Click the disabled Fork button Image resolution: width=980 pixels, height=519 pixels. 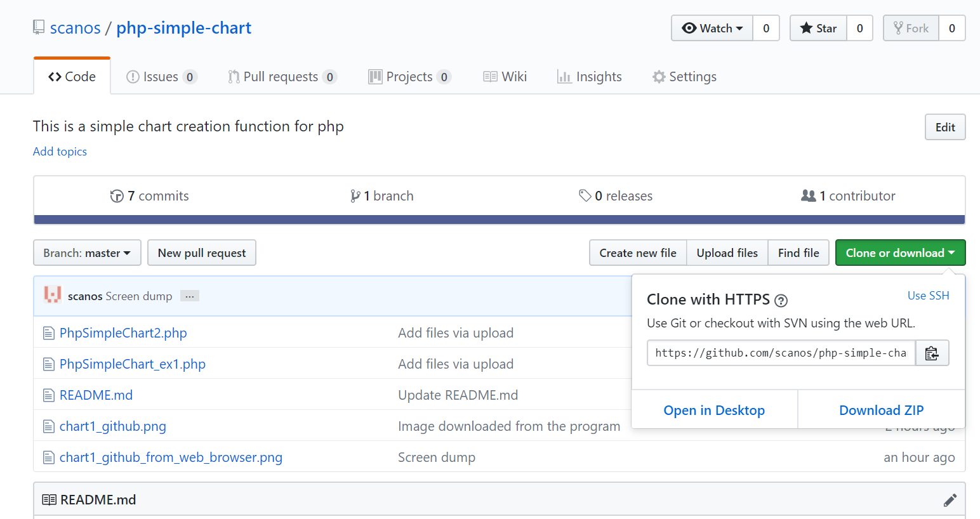click(911, 28)
